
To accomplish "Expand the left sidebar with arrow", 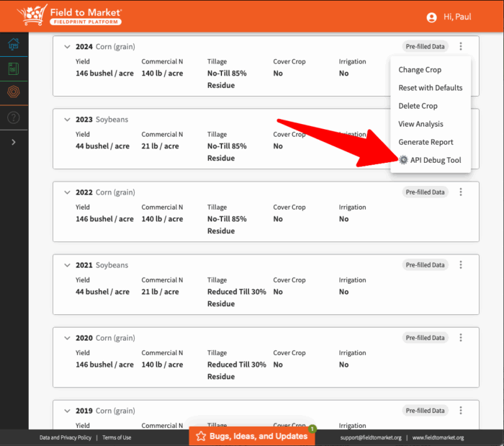I will click(x=14, y=143).
